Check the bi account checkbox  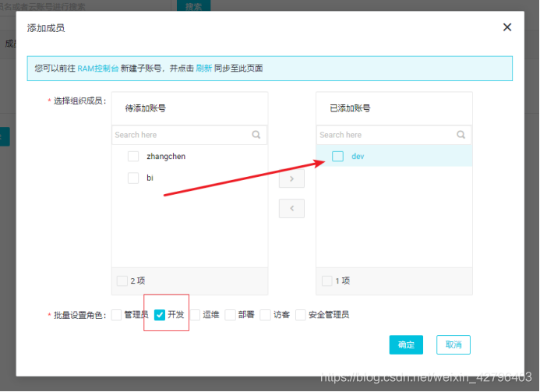[133, 178]
